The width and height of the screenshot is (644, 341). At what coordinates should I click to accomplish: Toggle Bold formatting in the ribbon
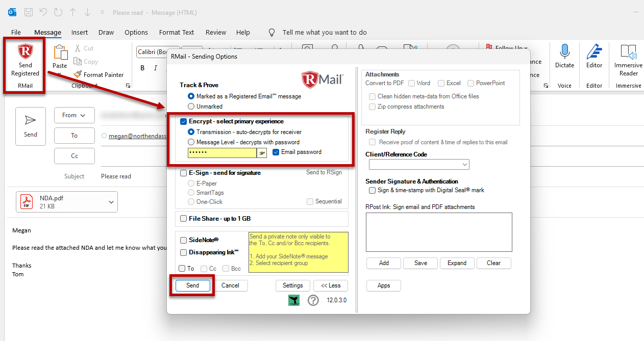142,68
